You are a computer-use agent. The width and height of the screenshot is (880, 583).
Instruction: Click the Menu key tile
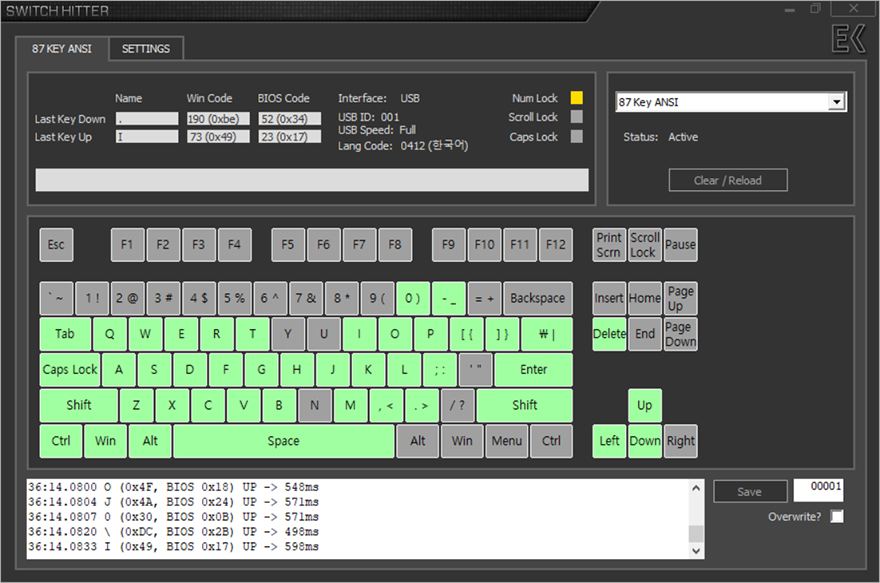coord(507,441)
